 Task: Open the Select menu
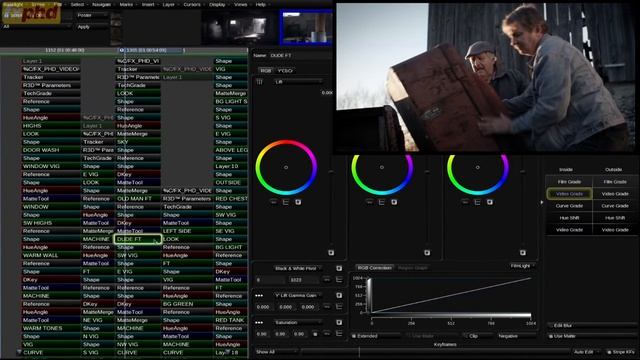pyautogui.click(x=77, y=4)
